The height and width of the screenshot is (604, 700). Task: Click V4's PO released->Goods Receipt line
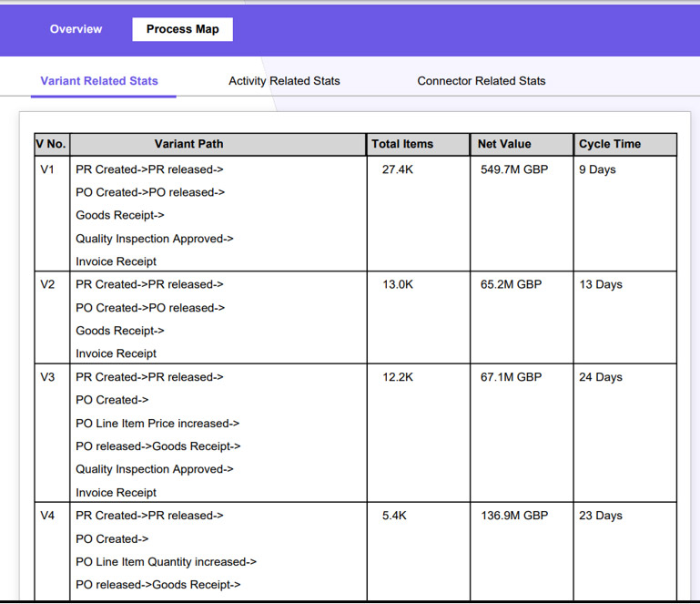(158, 584)
